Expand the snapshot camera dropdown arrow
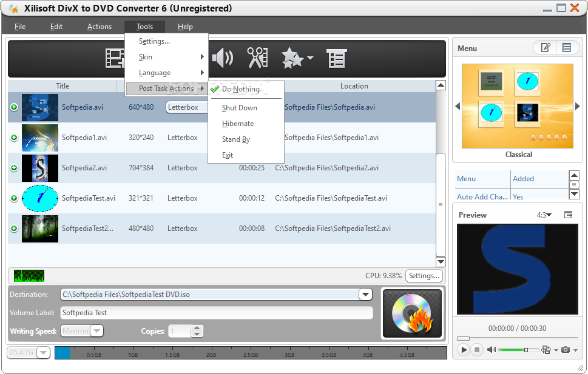Viewport: 588px width, 374px height. (575, 350)
